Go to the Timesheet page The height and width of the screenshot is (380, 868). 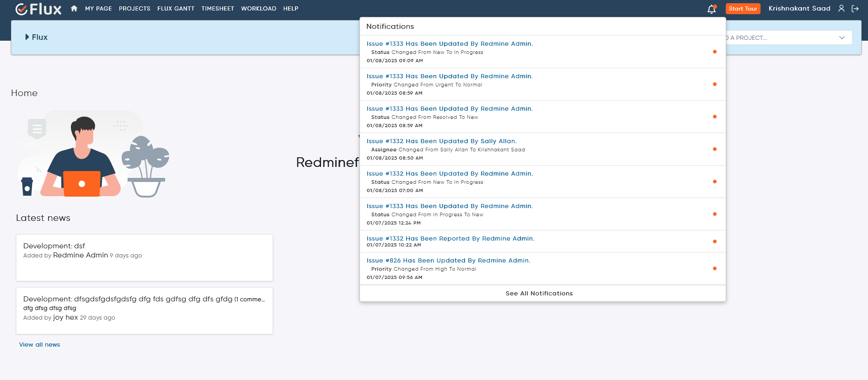coord(217,9)
